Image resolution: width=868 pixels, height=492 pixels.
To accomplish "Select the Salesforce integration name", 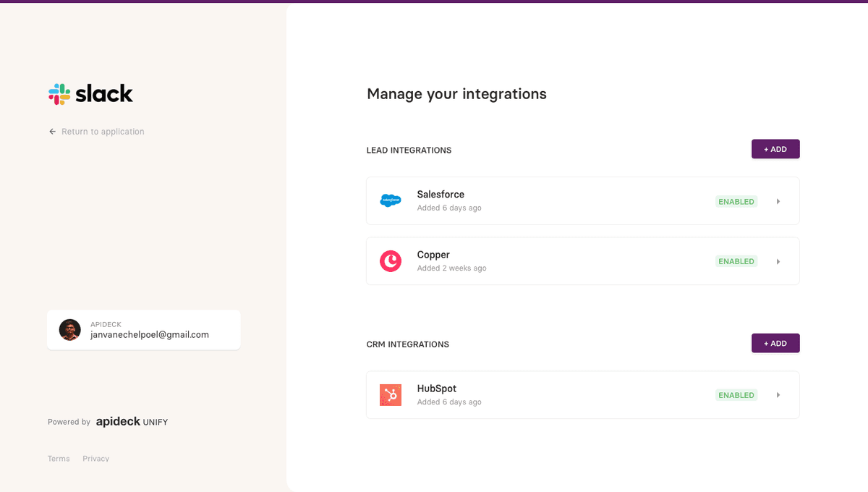I will [x=441, y=195].
